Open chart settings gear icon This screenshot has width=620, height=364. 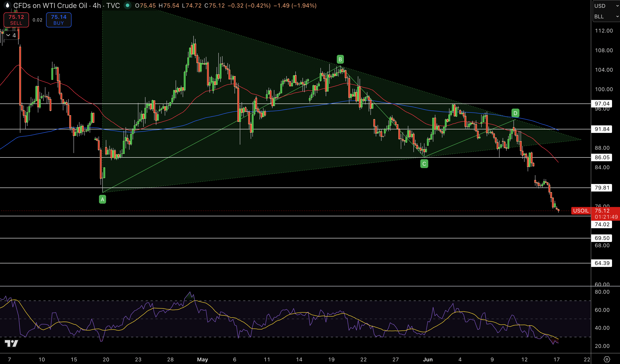click(x=607, y=359)
